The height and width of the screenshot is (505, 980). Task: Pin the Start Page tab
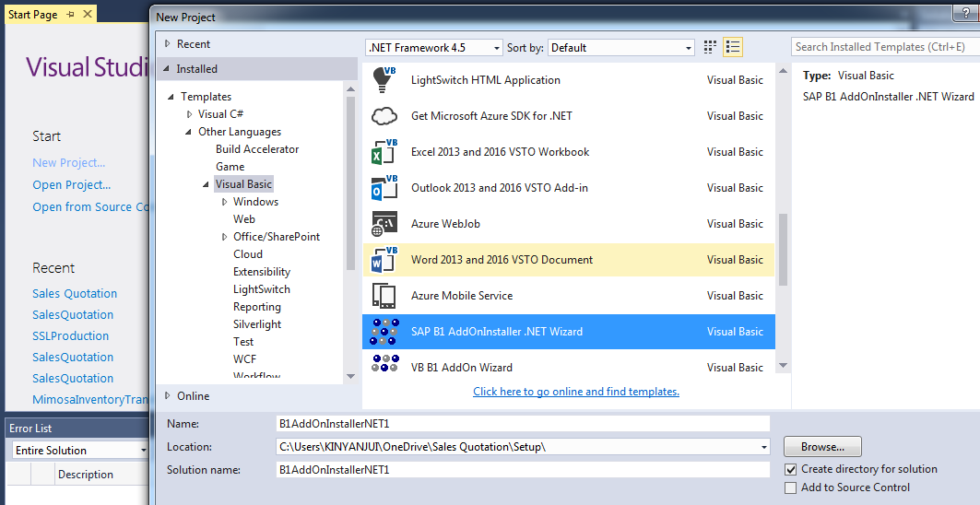[70, 15]
